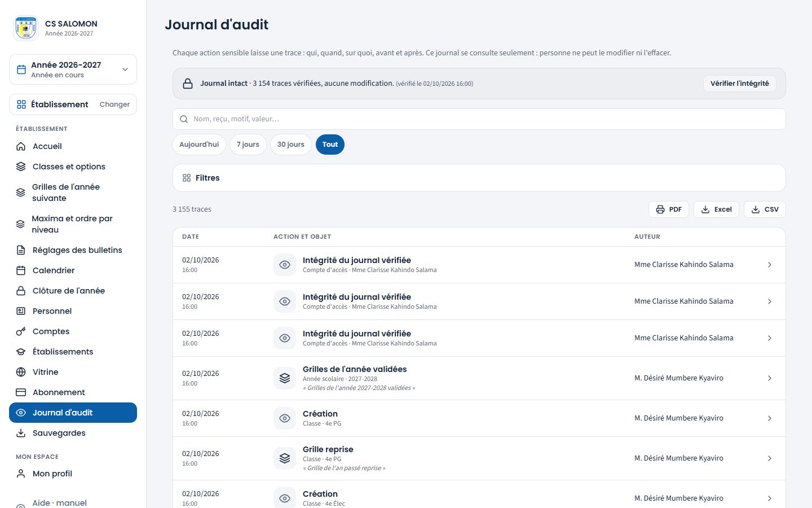Open Classes et options
This screenshot has height=508, width=812.
tap(73, 167)
